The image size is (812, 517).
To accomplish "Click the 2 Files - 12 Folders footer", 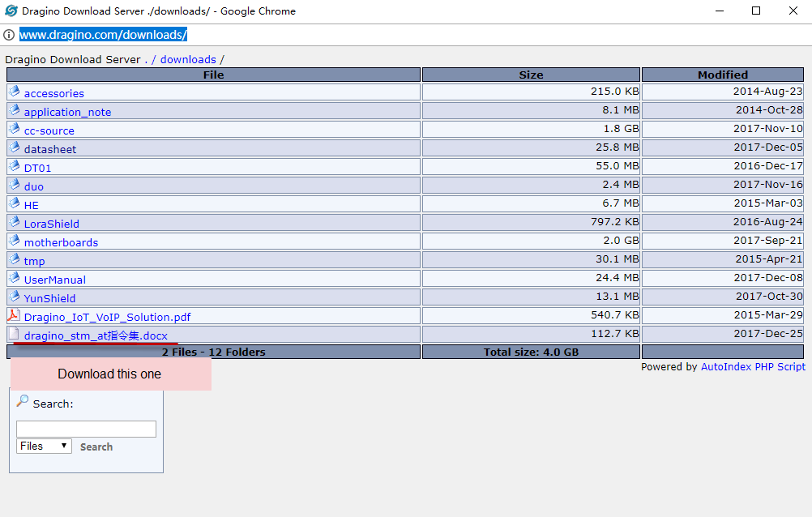I will (x=213, y=352).
